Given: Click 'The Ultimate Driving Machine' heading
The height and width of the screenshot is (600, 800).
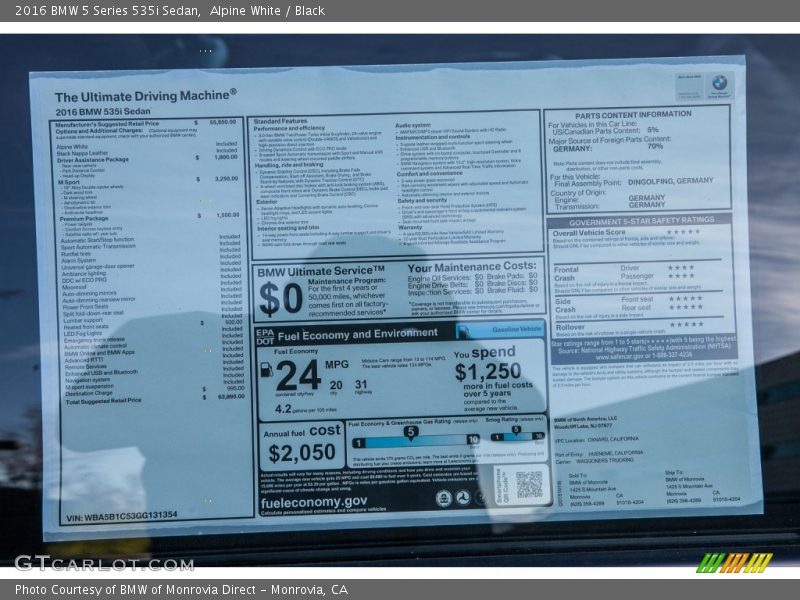Looking at the screenshot, I should tap(145, 95).
